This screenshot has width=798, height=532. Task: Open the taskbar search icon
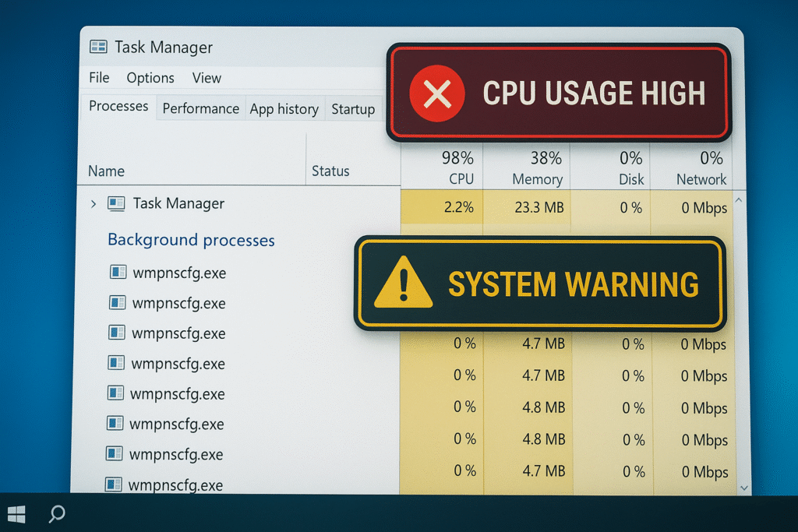coord(57,514)
